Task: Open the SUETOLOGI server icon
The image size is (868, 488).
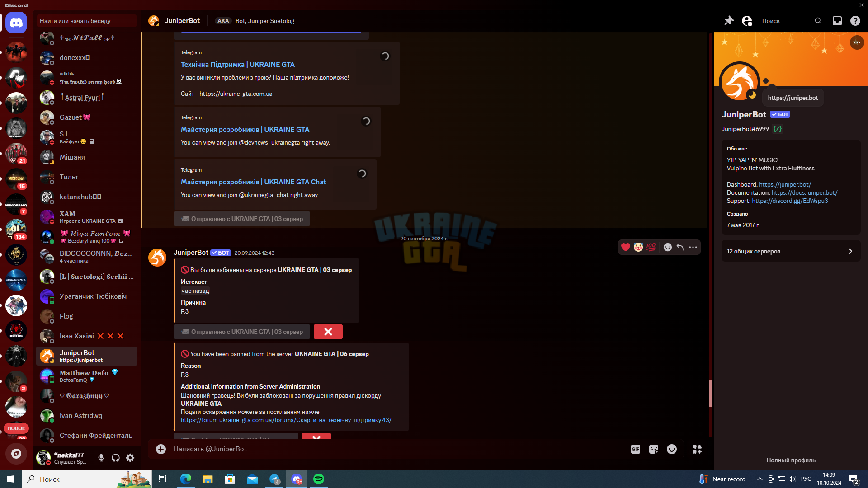Action: tap(16, 179)
